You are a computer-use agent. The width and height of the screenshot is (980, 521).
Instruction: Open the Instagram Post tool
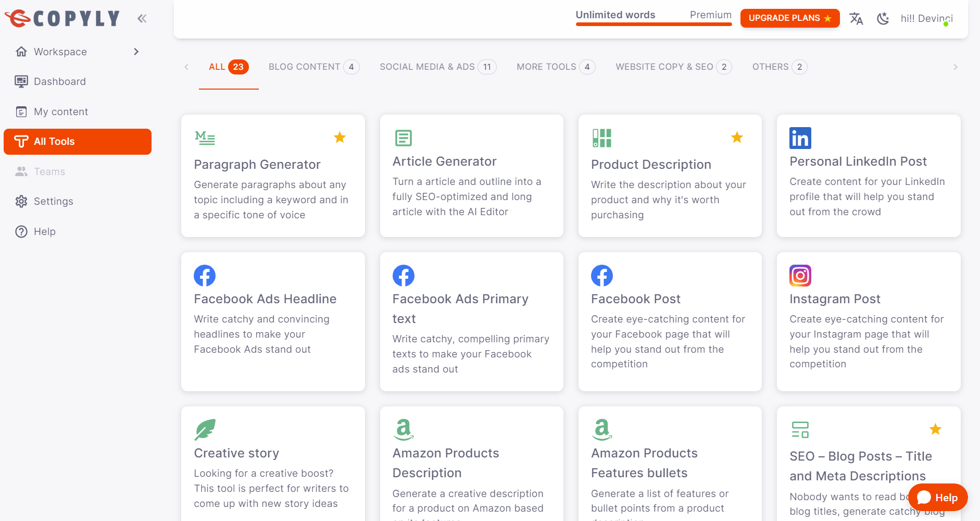click(835, 299)
